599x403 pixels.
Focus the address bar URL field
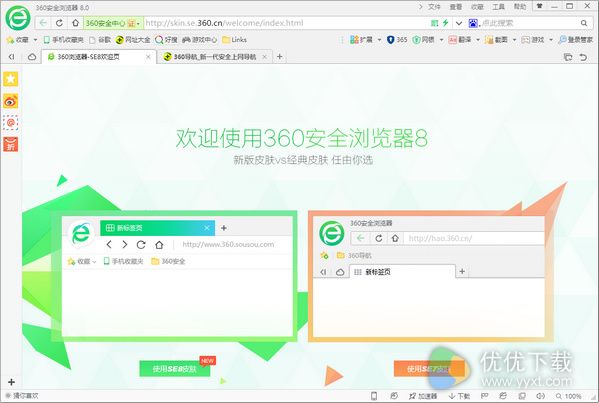(287, 23)
